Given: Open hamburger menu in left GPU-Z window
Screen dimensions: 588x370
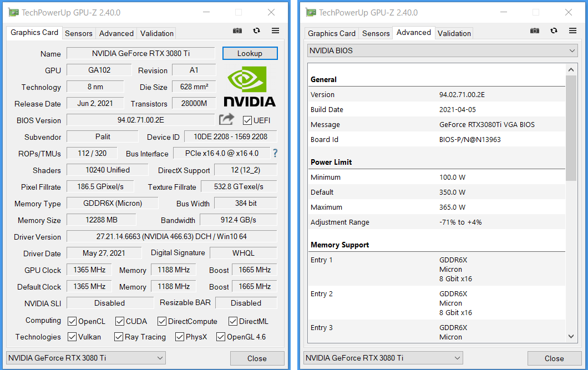Looking at the screenshot, I should pyautogui.click(x=275, y=31).
